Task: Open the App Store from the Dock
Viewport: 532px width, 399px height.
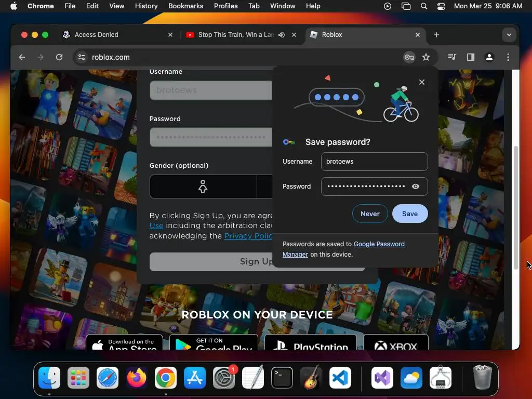Action: point(195,378)
